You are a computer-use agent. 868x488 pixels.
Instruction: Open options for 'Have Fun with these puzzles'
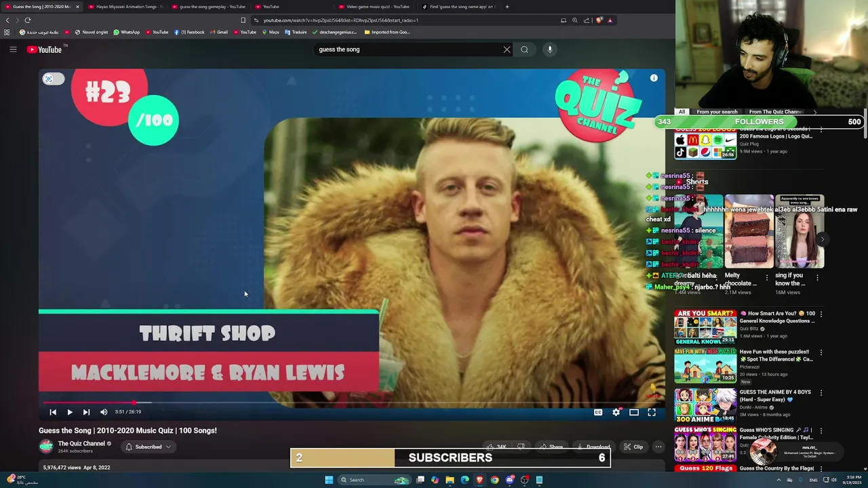tap(821, 352)
